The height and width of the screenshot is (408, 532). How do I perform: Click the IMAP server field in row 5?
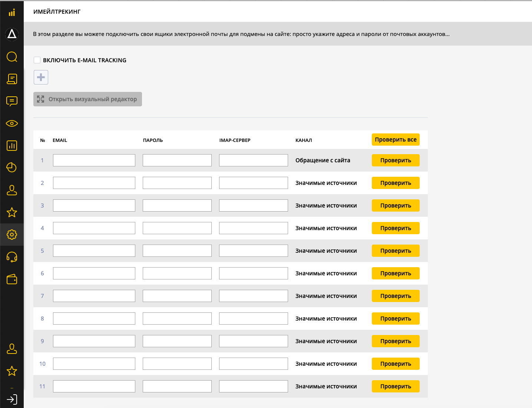[254, 251]
